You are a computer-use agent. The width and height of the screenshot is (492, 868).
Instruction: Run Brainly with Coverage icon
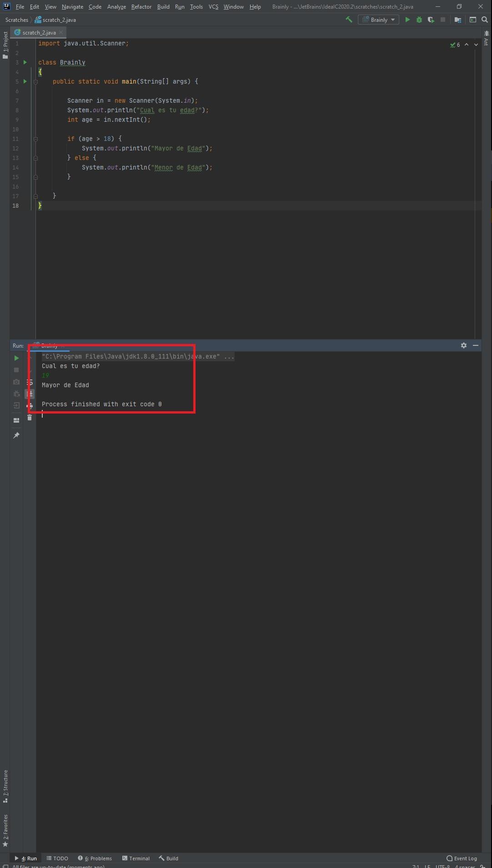click(x=431, y=20)
